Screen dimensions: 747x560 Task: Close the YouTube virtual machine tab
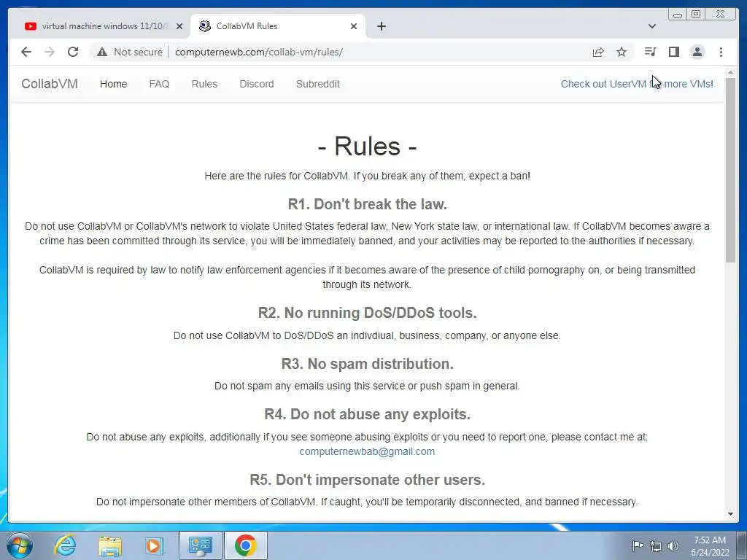pyautogui.click(x=179, y=26)
